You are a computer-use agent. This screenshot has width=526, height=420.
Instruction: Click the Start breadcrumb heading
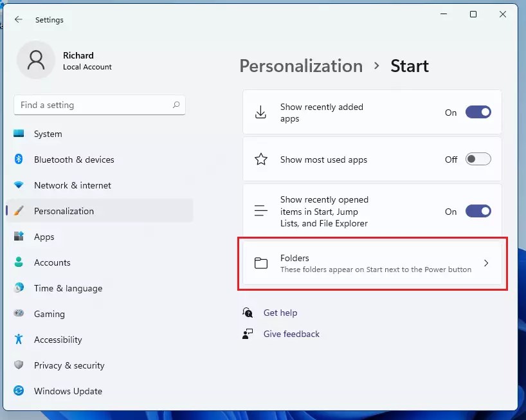(409, 66)
